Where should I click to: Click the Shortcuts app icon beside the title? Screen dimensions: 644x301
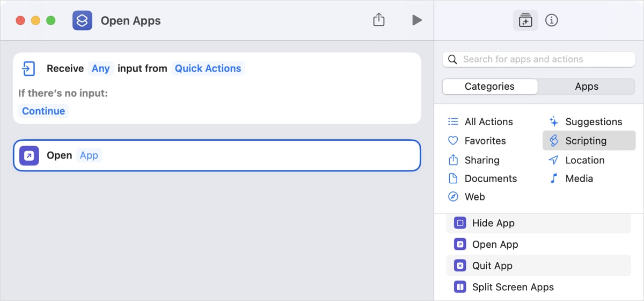82,20
